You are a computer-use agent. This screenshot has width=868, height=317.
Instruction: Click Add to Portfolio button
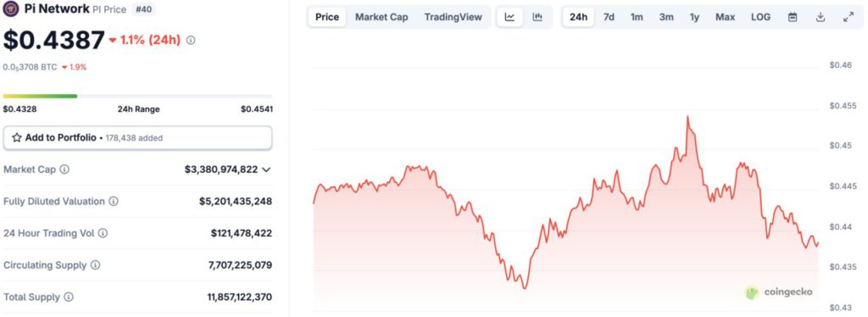click(137, 138)
